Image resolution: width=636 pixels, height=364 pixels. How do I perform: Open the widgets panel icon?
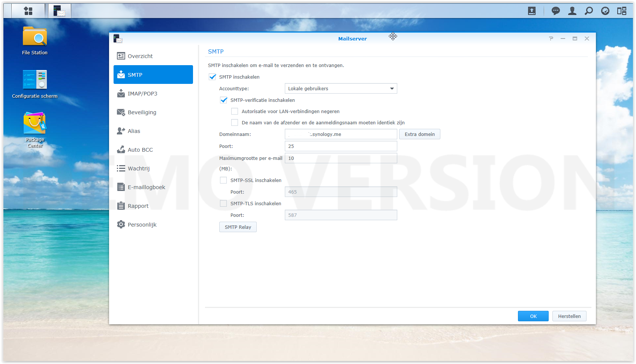(622, 11)
